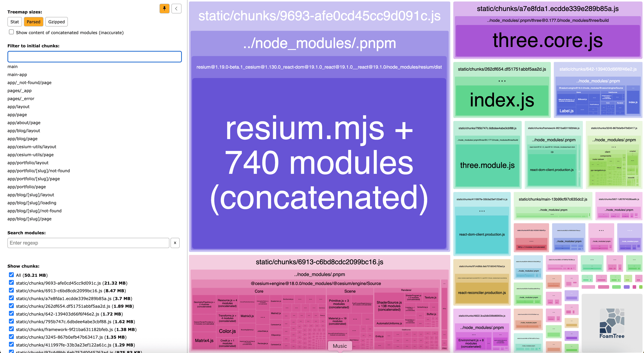Select the main-app initial chunk
This screenshot has height=353, width=644.
17,75
